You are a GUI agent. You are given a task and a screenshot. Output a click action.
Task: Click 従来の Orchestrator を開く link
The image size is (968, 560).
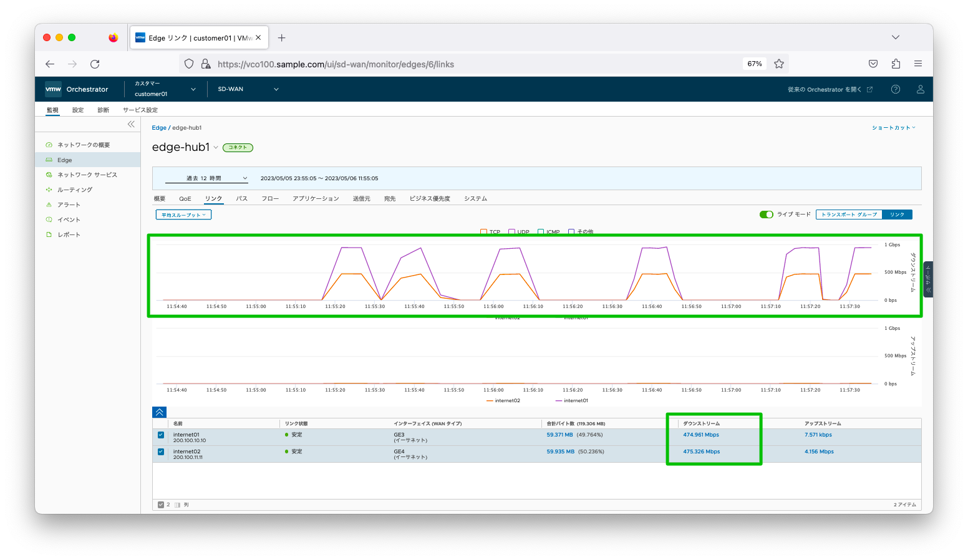coord(825,89)
